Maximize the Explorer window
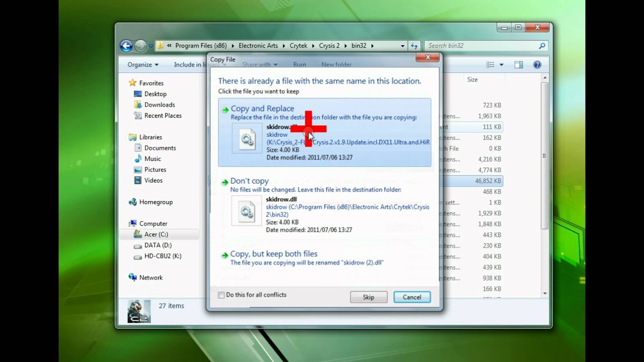 (x=518, y=27)
